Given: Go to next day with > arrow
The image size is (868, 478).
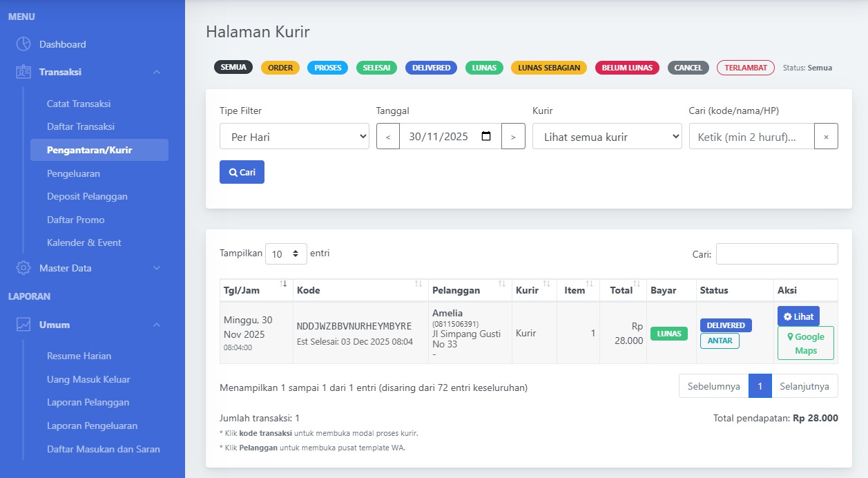Looking at the screenshot, I should 513,137.
